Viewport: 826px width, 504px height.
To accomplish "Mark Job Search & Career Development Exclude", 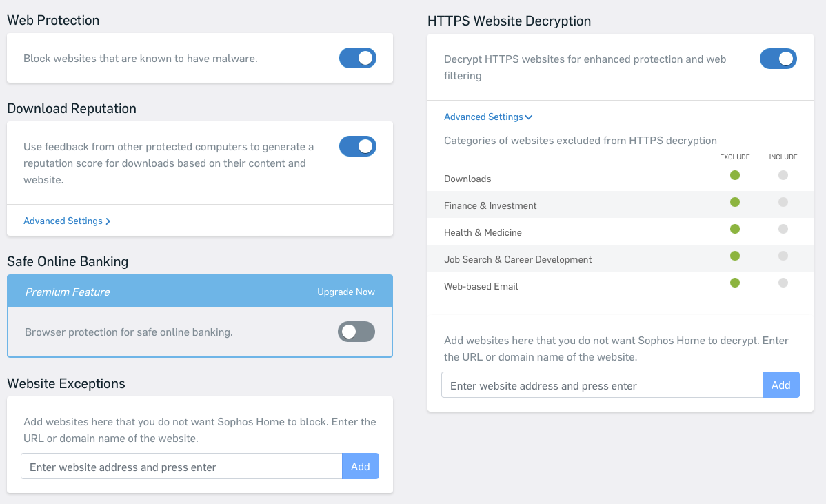I will [734, 256].
